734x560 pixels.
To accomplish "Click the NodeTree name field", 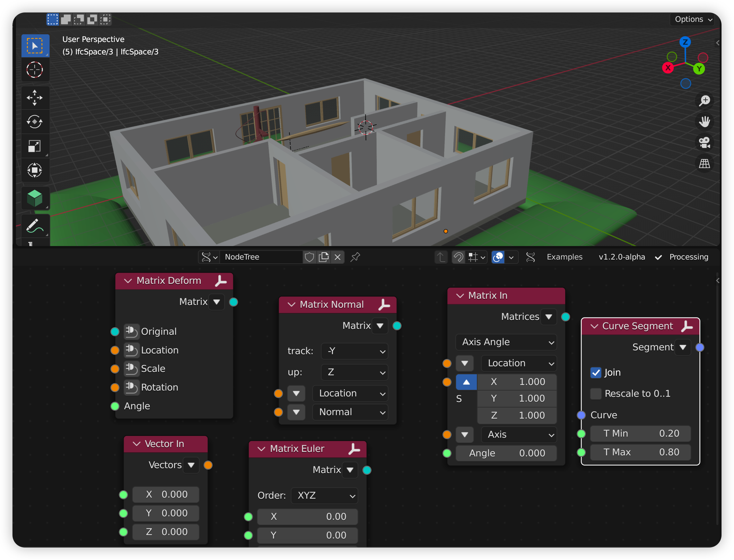I will (x=261, y=257).
